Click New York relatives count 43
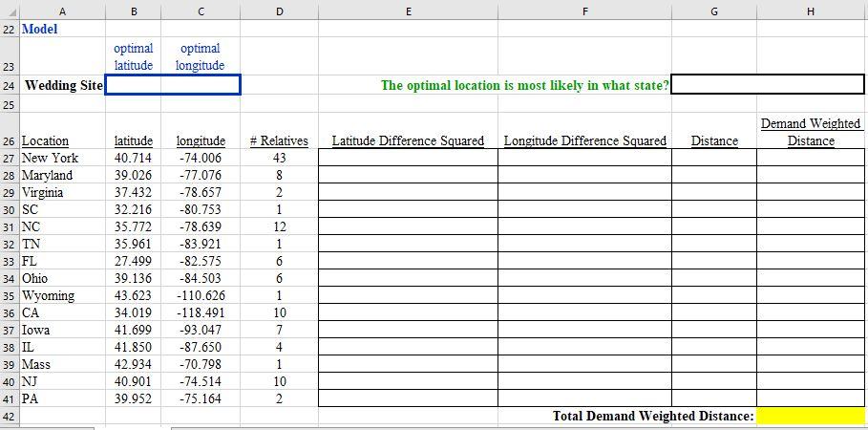The height and width of the screenshot is (430, 868). point(279,158)
